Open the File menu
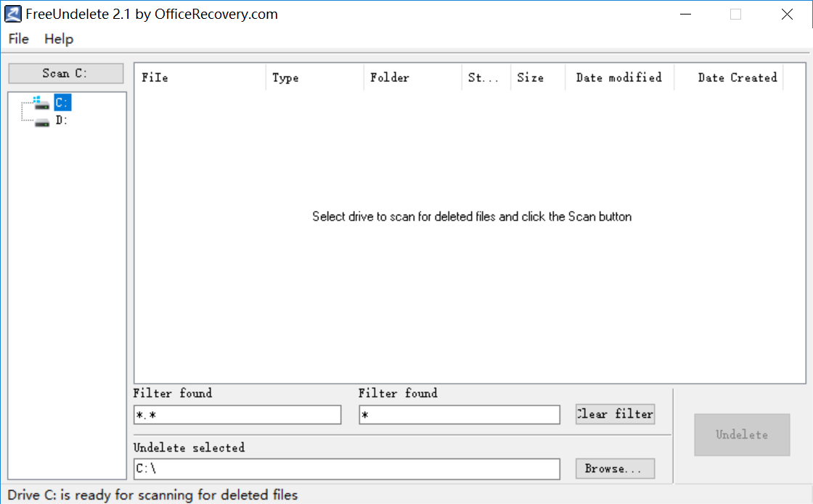 [x=19, y=39]
